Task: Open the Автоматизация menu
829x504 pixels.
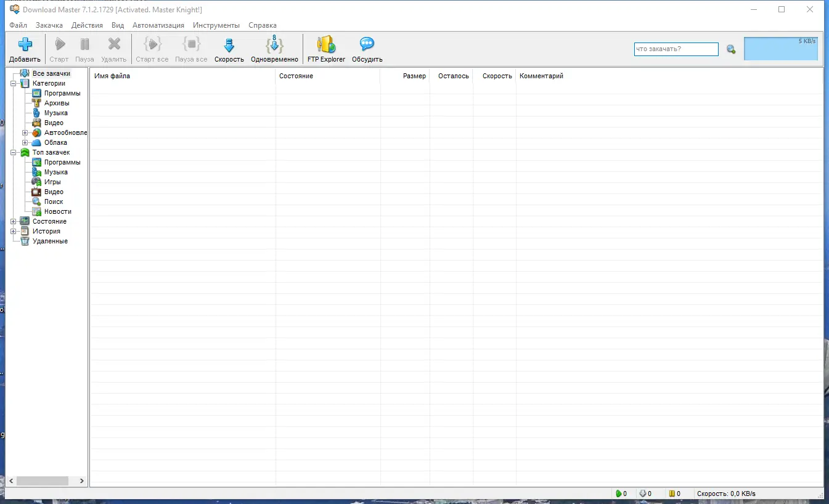Action: coord(158,25)
